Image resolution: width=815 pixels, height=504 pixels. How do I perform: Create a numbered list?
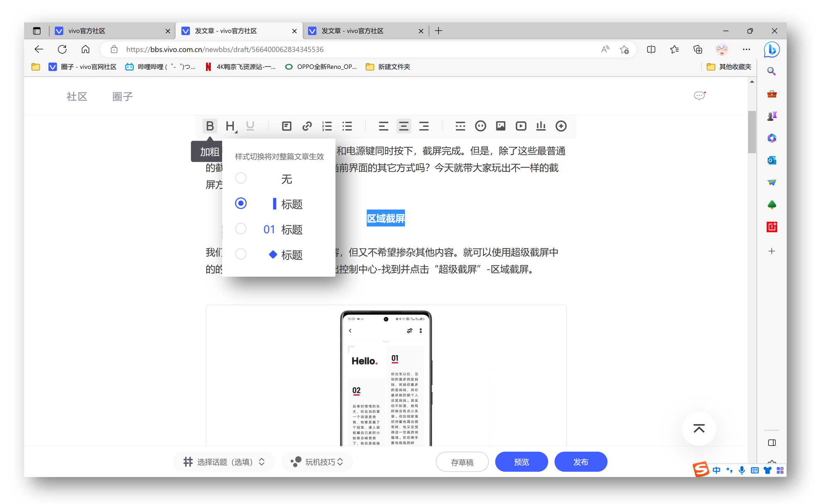[327, 126]
